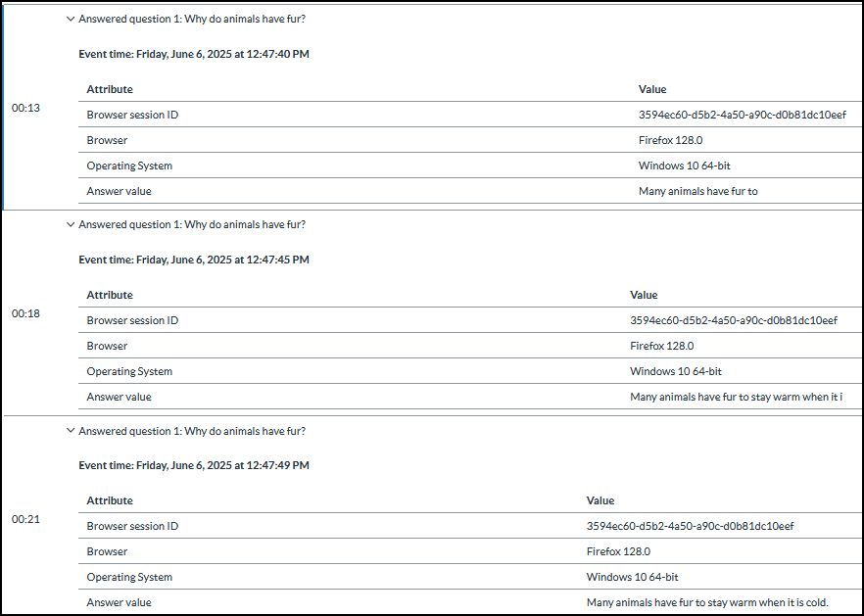
Task: Click the session ID value in 00:13 event
Action: click(x=743, y=115)
